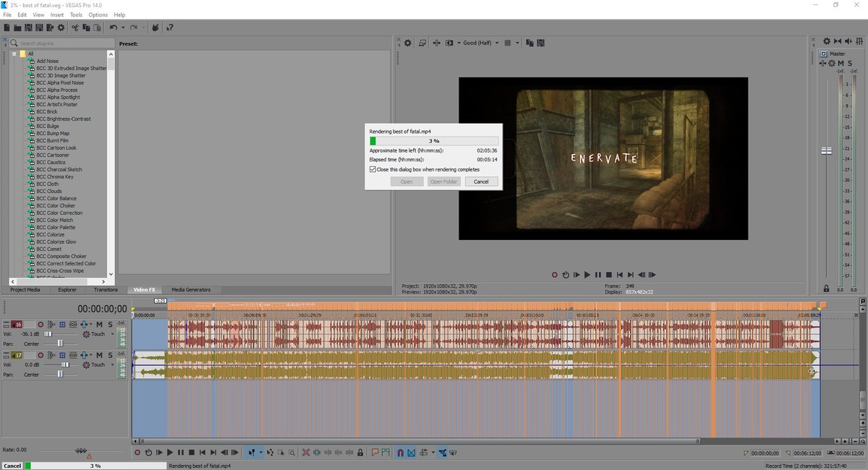This screenshot has height=470, width=868.
Task: Arm track 17 for record
Action: pyautogui.click(x=41, y=355)
